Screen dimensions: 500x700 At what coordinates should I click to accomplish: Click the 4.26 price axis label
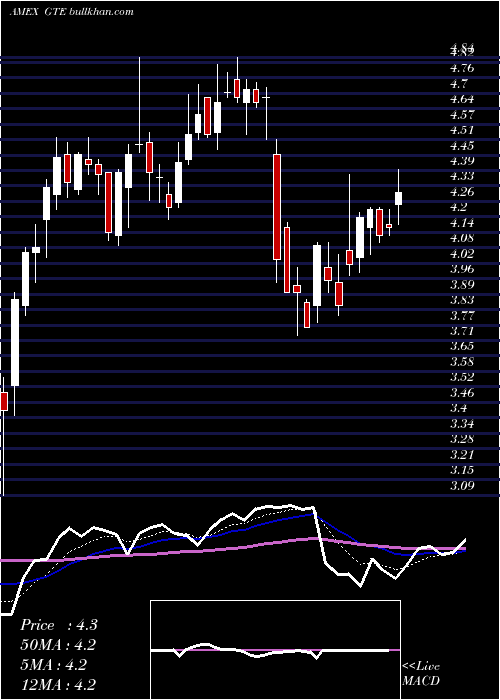click(464, 192)
